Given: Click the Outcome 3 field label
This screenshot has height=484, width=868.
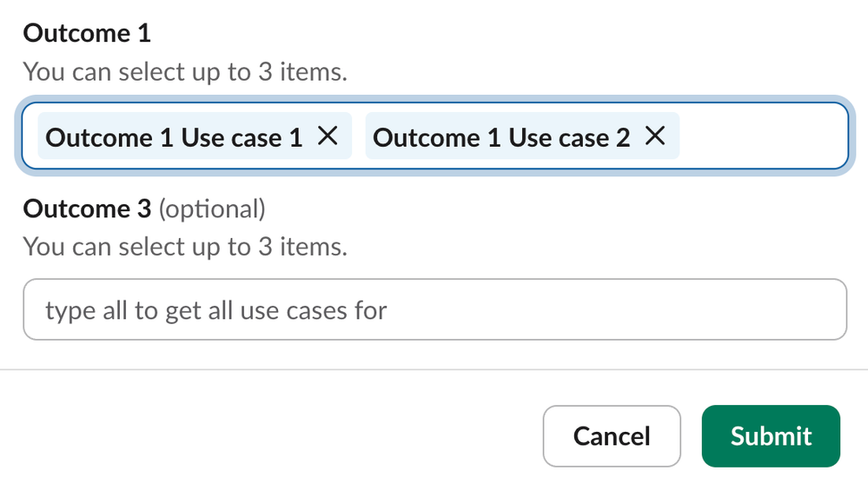Looking at the screenshot, I should (x=87, y=209).
